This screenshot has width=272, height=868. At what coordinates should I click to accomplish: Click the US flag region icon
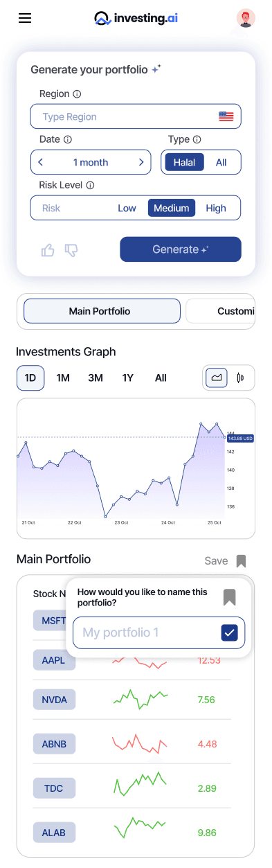pyautogui.click(x=226, y=116)
